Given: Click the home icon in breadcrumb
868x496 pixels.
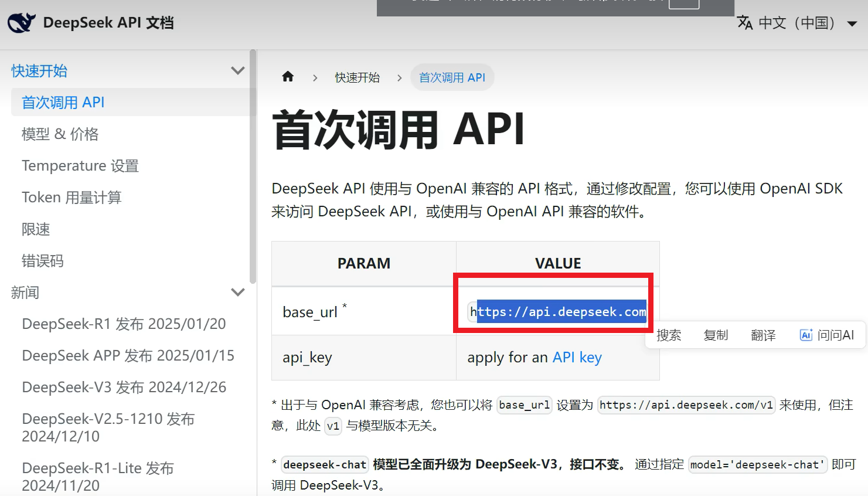Looking at the screenshot, I should [x=288, y=77].
